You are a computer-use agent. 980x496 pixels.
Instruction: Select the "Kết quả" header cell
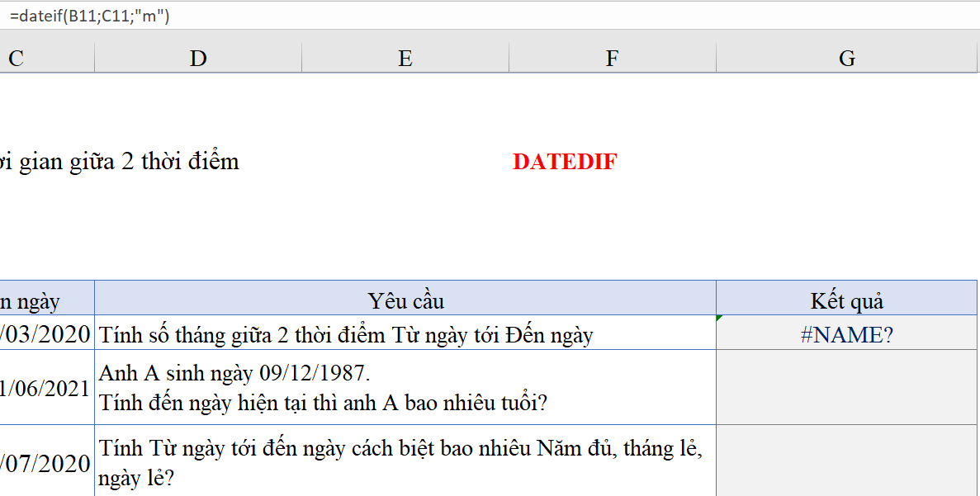click(847, 298)
